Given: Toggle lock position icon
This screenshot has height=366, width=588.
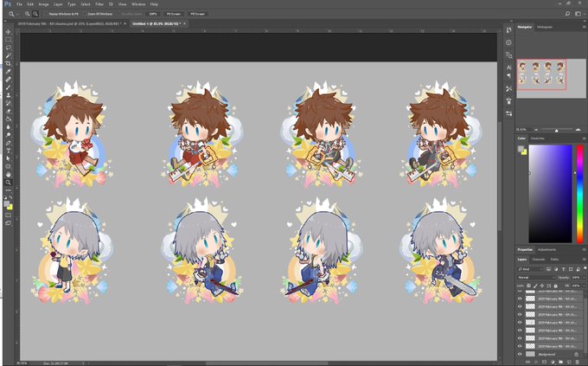Looking at the screenshot, I should [542, 286].
